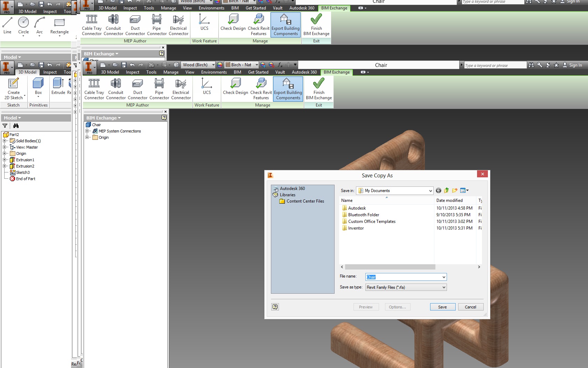Sort files by the Name column header

point(386,200)
